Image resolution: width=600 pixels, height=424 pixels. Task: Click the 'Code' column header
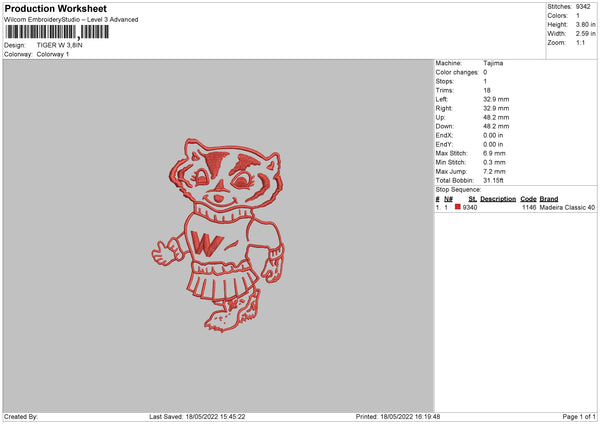(528, 199)
